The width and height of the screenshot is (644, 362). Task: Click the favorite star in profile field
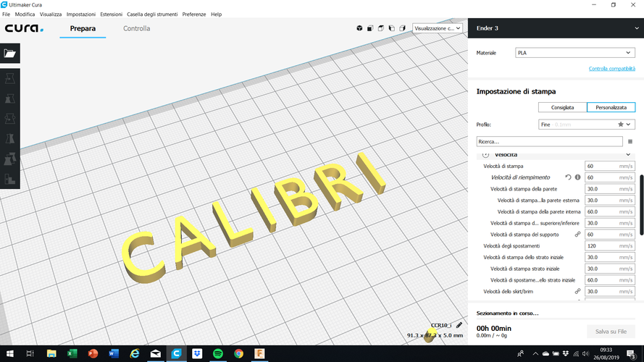pyautogui.click(x=621, y=125)
